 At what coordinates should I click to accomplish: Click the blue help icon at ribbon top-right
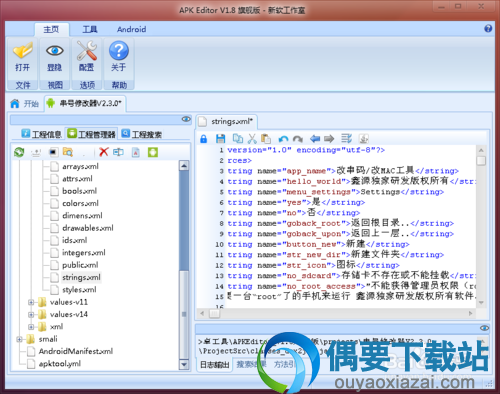[x=488, y=29]
